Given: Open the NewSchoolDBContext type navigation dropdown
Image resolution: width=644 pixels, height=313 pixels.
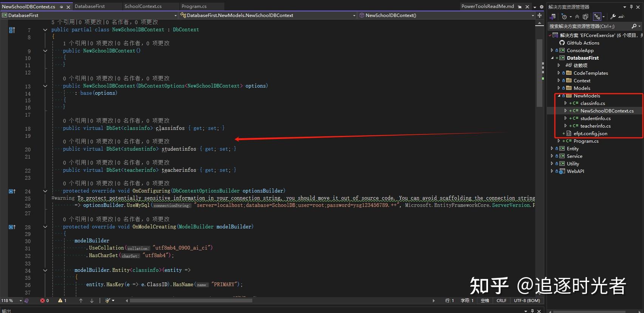Looking at the screenshot, I should point(354,15).
